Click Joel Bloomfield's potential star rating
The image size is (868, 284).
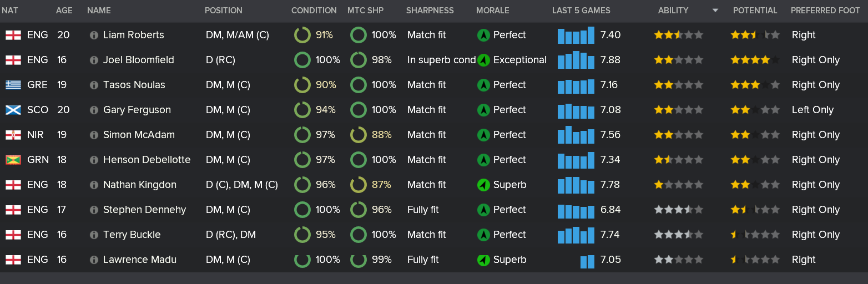pos(755,60)
